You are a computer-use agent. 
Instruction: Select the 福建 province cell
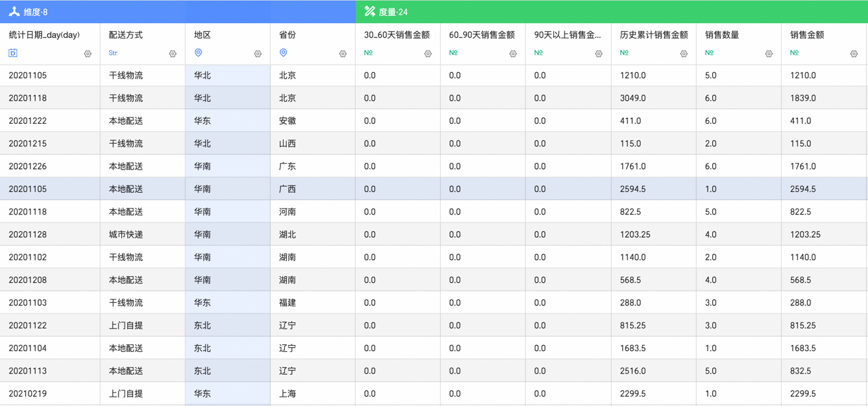313,303
